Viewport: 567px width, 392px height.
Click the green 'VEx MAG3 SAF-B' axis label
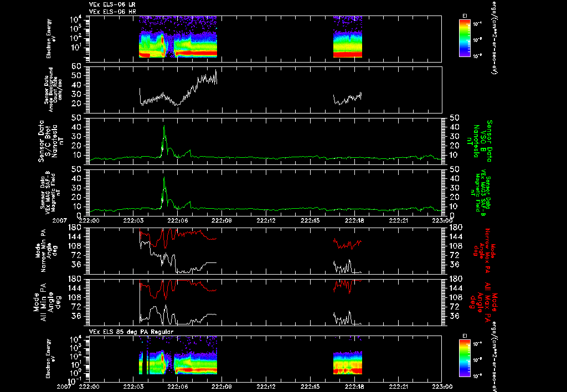click(481, 192)
